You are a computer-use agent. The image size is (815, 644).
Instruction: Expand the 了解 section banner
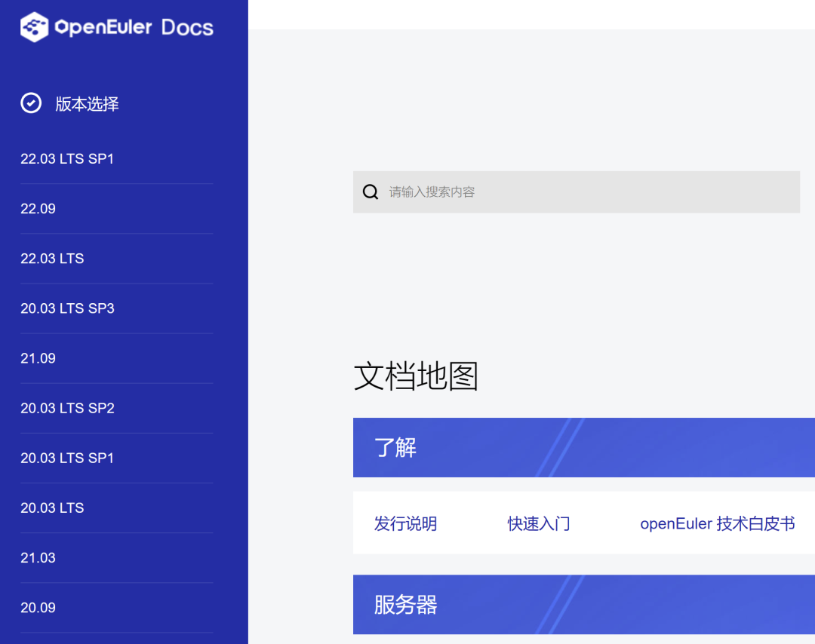click(x=392, y=447)
